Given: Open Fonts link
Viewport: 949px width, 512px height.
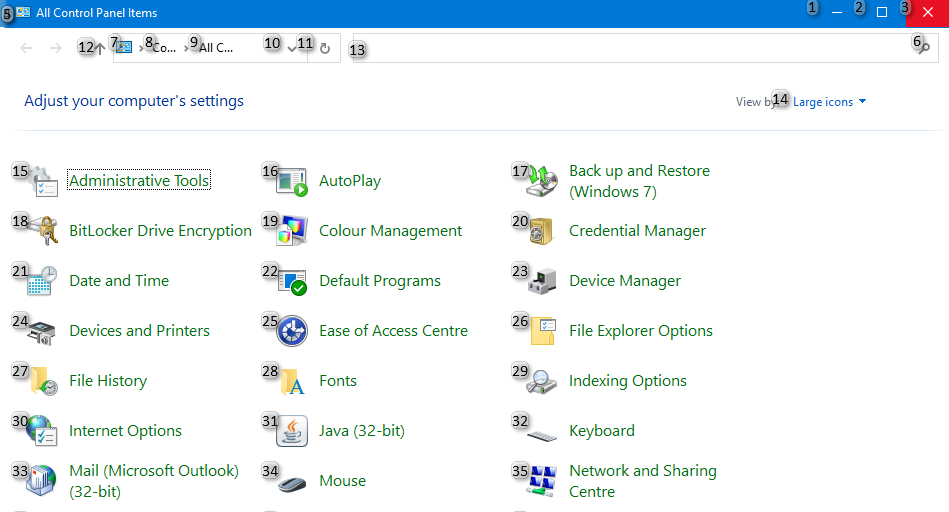Looking at the screenshot, I should click(x=338, y=381).
